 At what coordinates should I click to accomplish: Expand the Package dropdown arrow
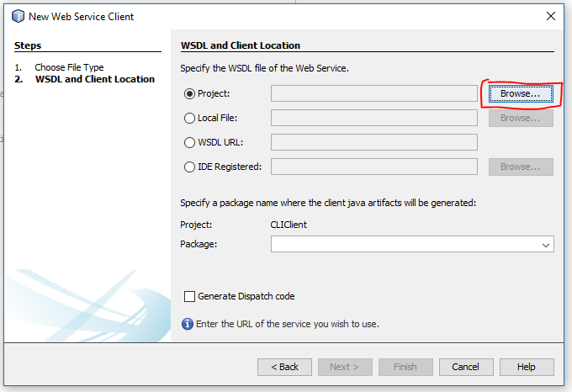[x=546, y=245]
